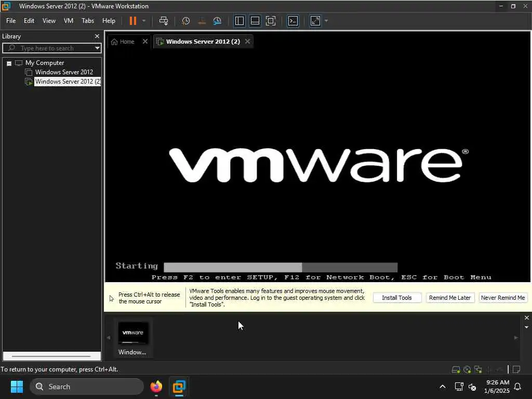Image resolution: width=532 pixels, height=399 pixels.
Task: Select My Computer in the library
Action: (45, 63)
